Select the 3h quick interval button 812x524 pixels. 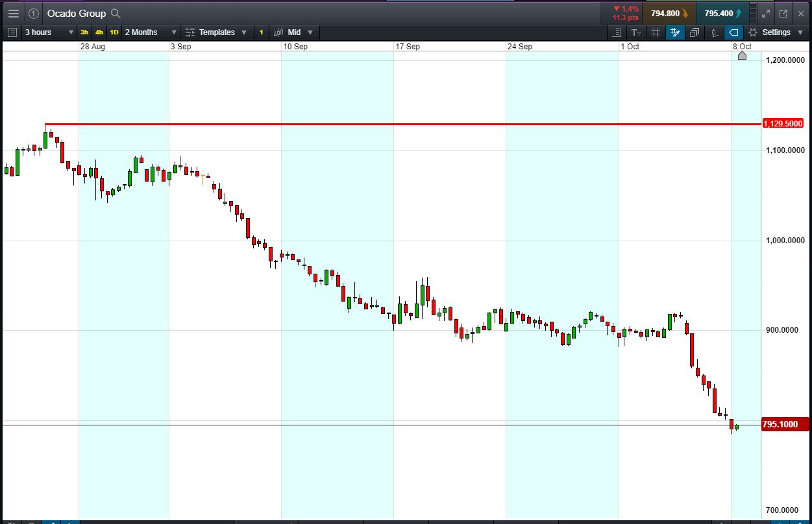[x=84, y=32]
